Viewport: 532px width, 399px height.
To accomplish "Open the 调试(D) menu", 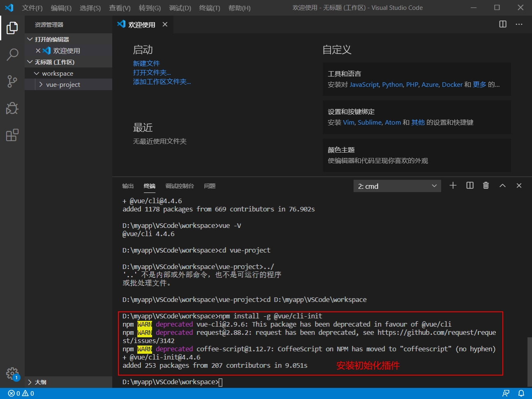I will coord(180,8).
